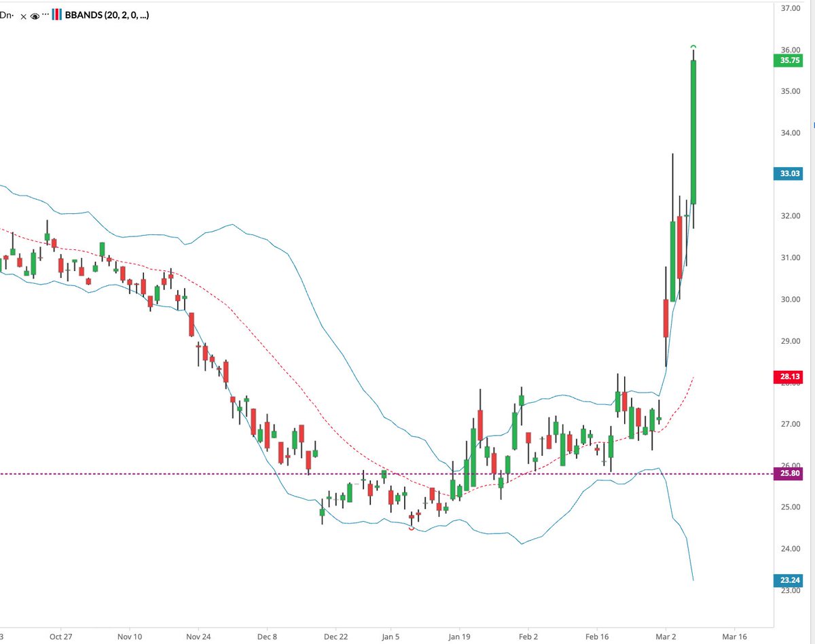Click the Dec 22 date axis label
This screenshot has height=644, width=815.
336,637
